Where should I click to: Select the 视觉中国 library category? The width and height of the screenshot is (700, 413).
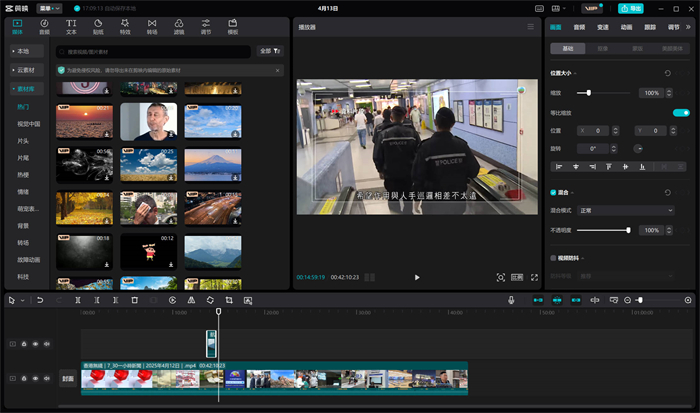click(29, 124)
